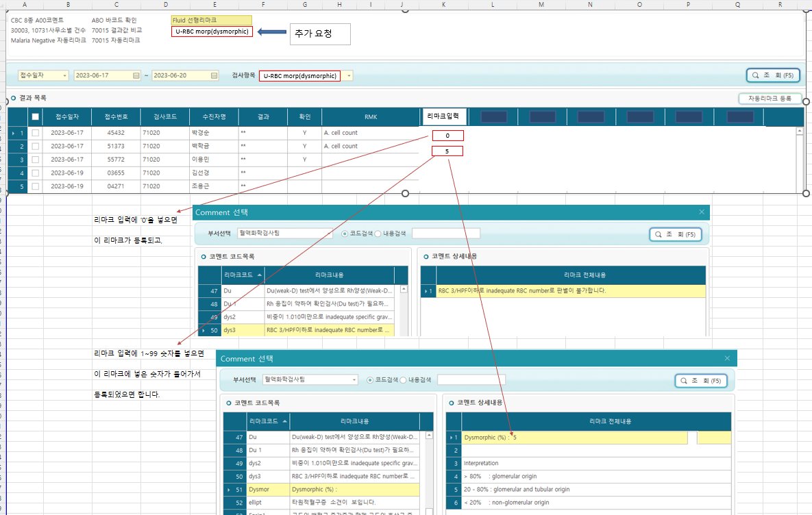Image resolution: width=812 pixels, height=515 pixels.
Task: Click the yellow Fluid 선행리마크 cell
Action: [x=211, y=20]
